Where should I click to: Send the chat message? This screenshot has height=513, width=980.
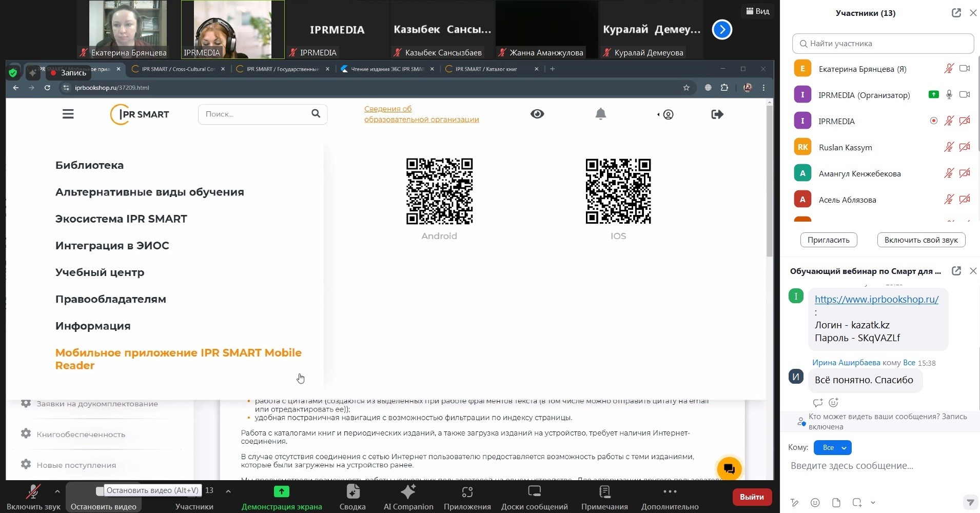969,502
